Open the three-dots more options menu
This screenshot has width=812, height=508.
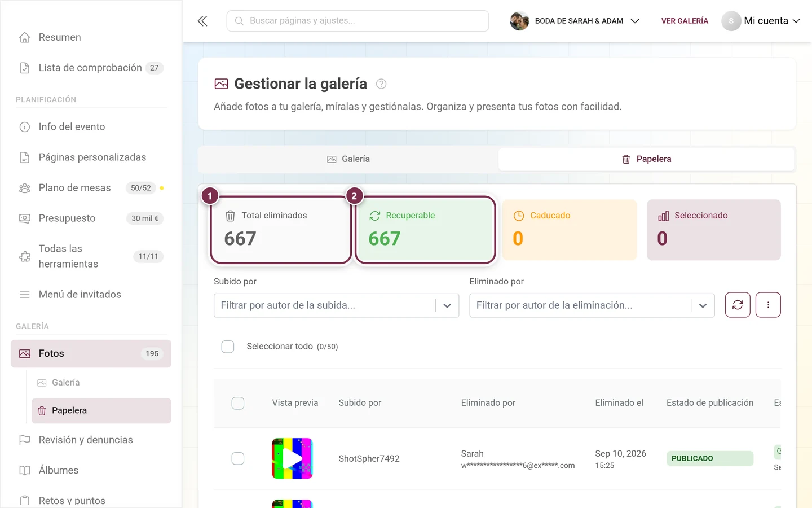coord(768,305)
